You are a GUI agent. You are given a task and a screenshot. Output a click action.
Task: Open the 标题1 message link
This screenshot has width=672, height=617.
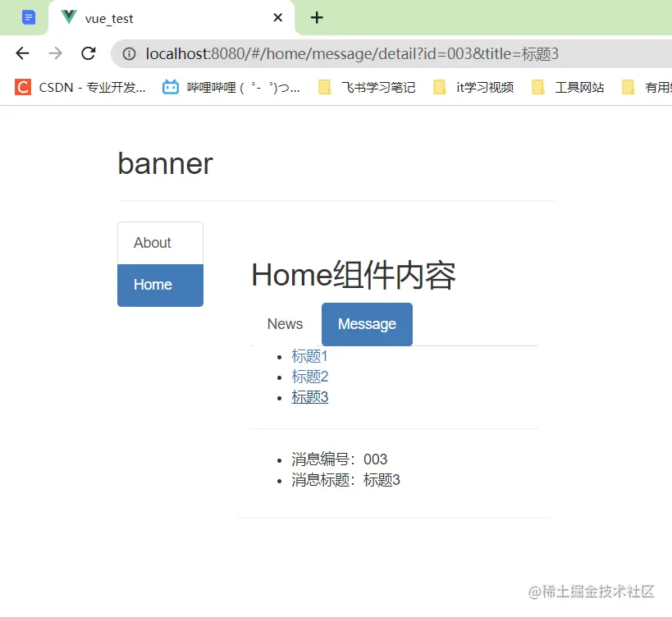309,356
